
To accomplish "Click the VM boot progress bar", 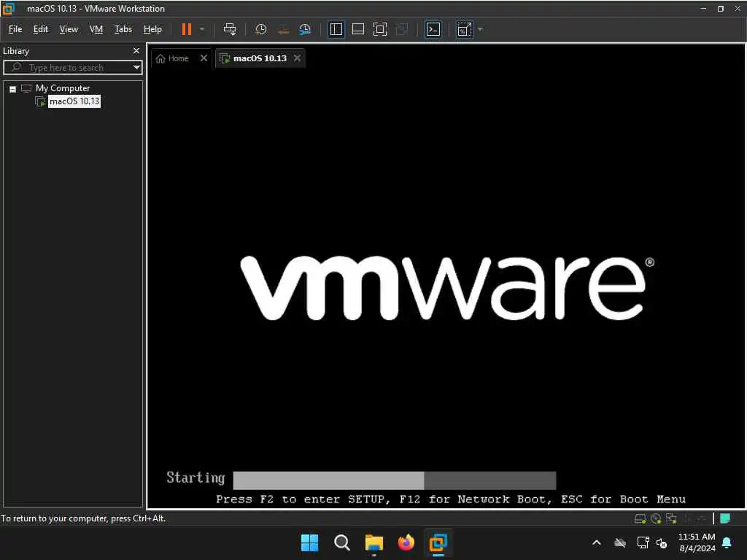I will (395, 480).
